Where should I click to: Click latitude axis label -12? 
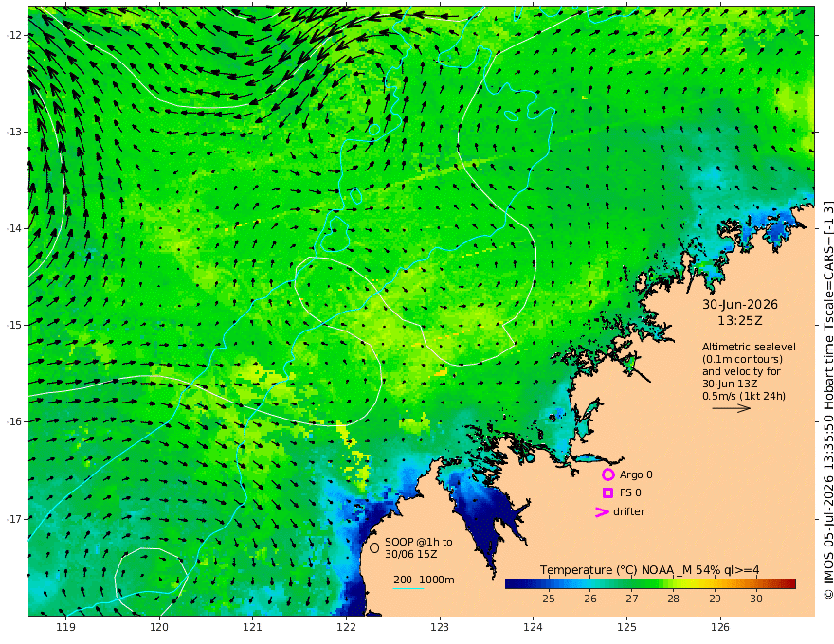point(14,35)
